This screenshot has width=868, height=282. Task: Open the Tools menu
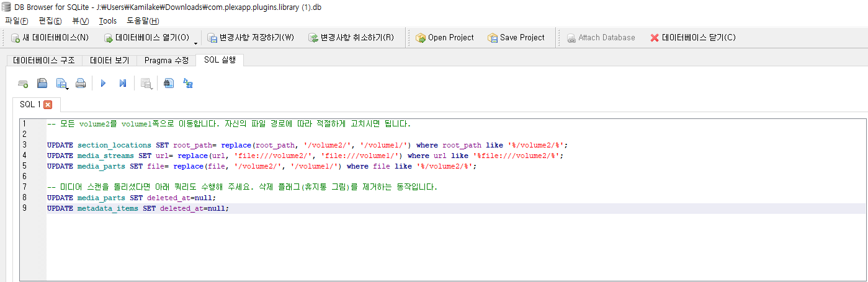click(x=108, y=21)
